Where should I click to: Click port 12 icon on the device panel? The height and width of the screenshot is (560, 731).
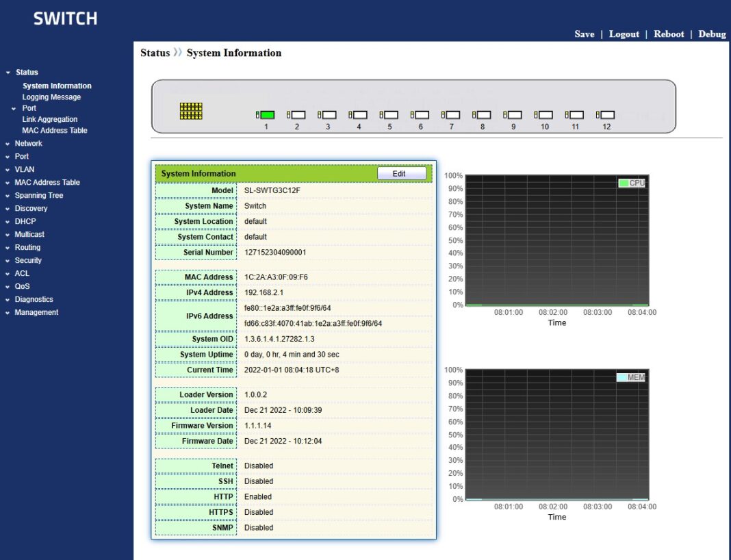point(606,114)
